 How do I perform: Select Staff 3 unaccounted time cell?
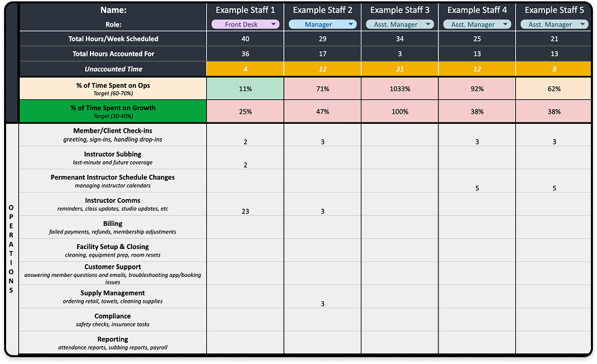click(x=400, y=69)
